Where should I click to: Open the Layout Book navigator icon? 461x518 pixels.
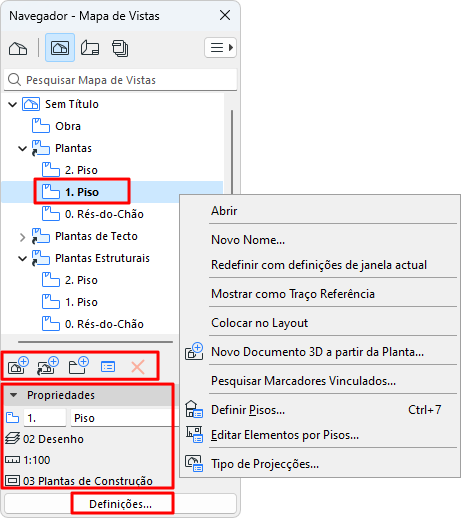90,48
